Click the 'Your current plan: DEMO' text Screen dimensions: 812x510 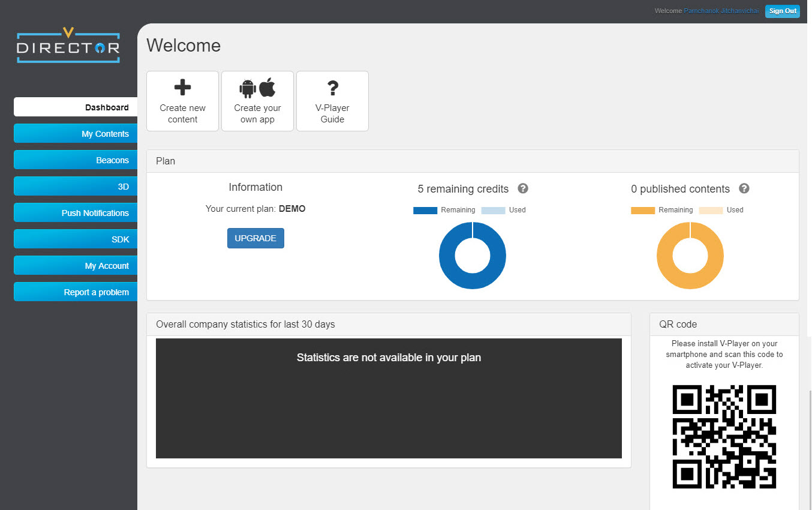[x=255, y=209]
